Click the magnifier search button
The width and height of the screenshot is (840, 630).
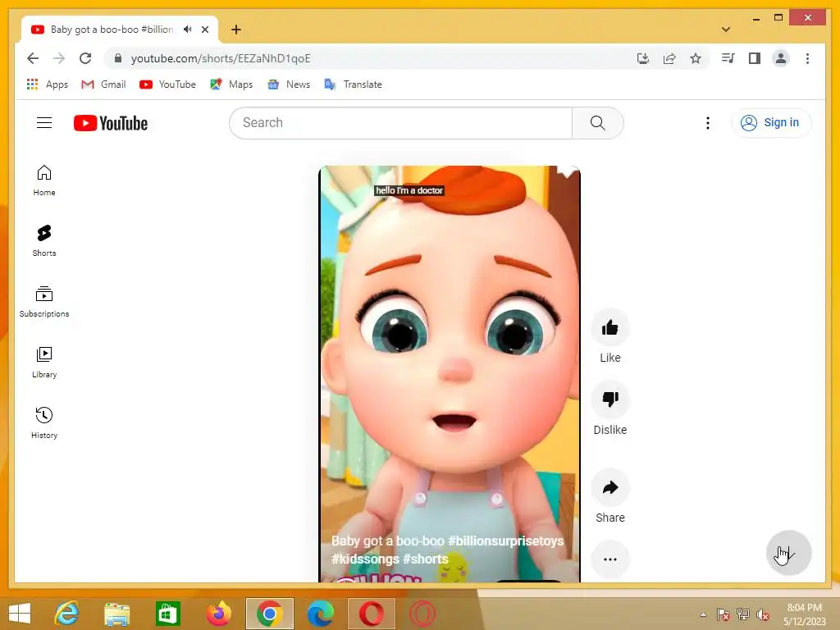pyautogui.click(x=598, y=123)
